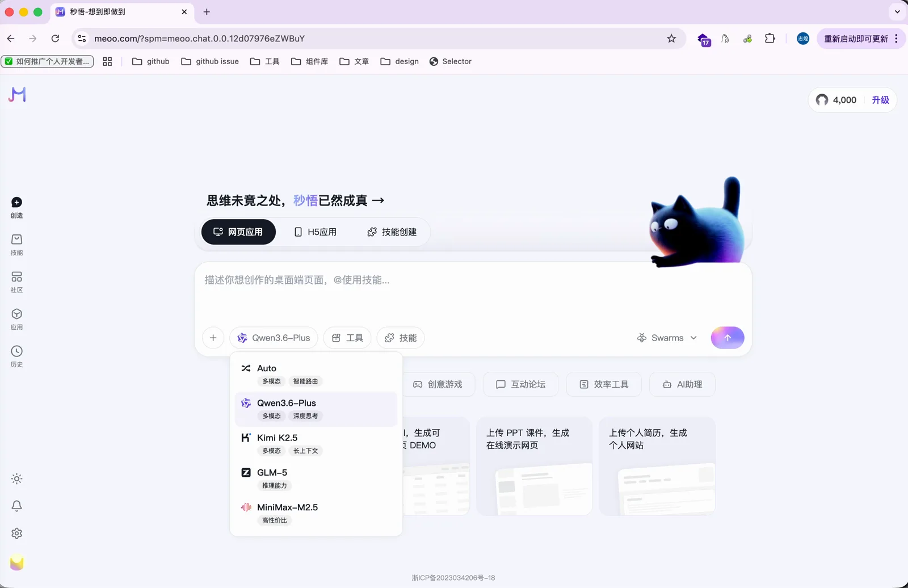Send the prompt with arrow button
The width and height of the screenshot is (908, 588).
(728, 338)
